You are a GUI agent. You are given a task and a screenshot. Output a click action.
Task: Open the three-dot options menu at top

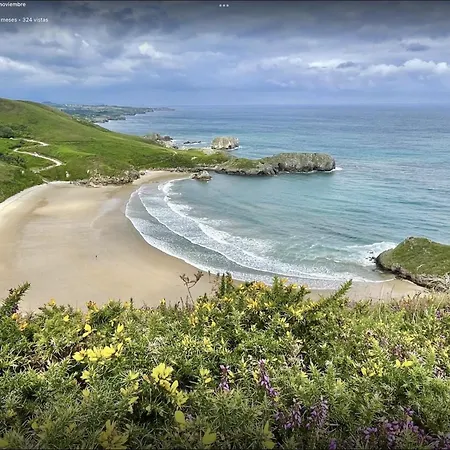224,5
